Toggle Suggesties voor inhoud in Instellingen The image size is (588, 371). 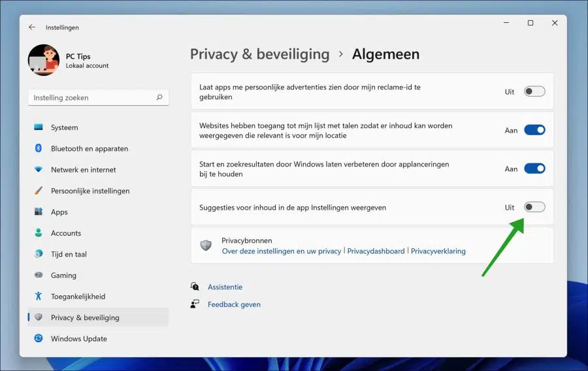tap(534, 207)
